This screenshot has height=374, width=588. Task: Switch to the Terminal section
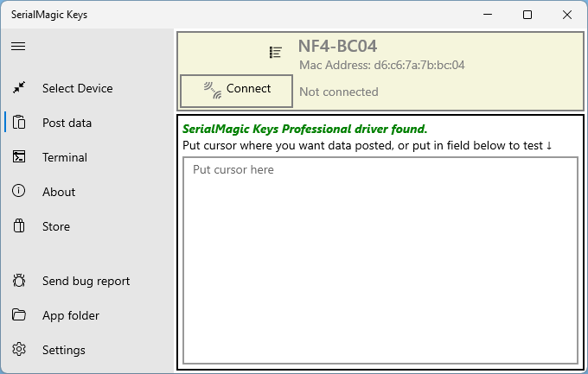[65, 157]
